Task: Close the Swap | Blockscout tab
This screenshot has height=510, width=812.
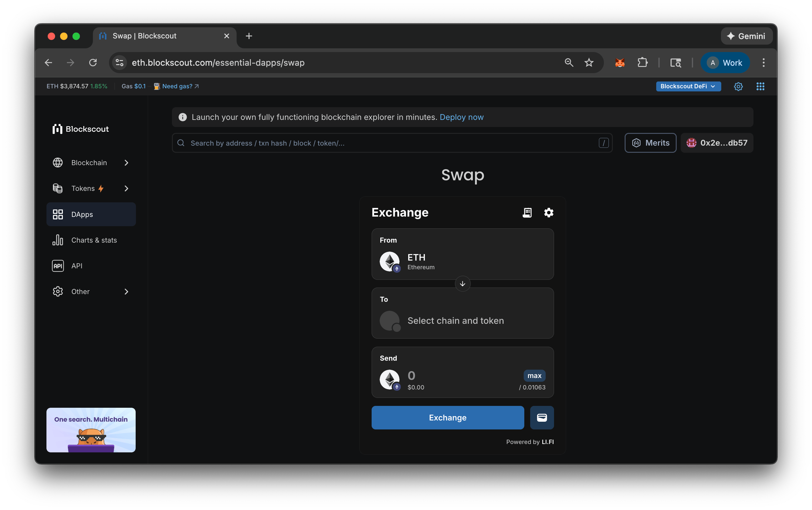Action: coord(226,36)
